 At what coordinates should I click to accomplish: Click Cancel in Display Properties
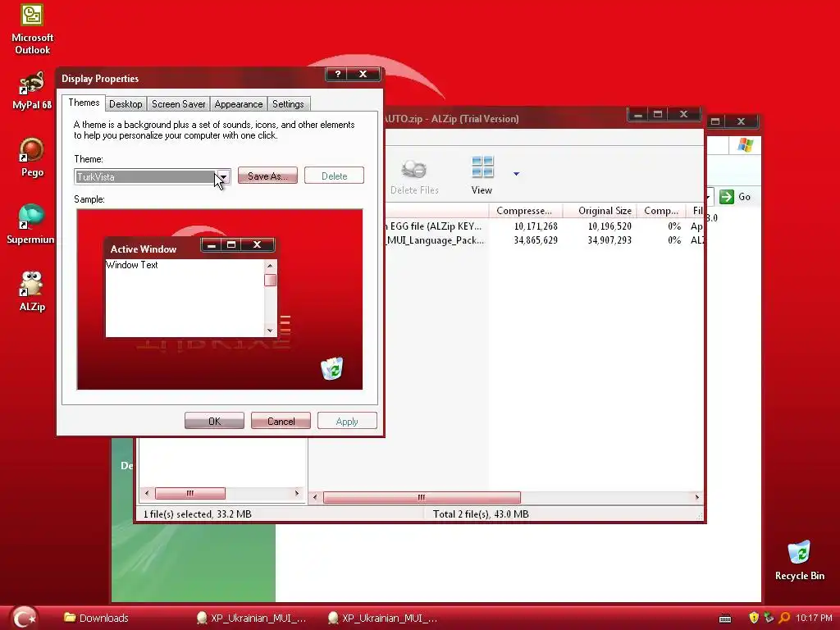[281, 421]
